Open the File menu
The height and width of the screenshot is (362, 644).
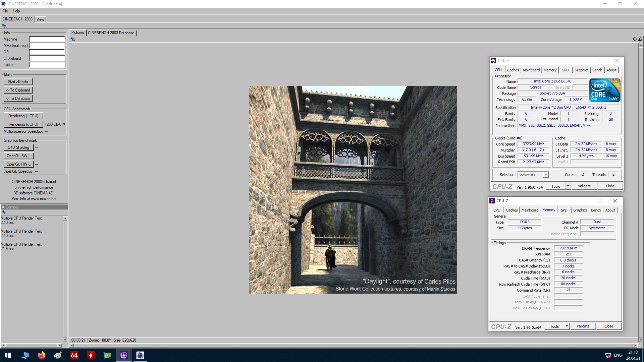[5, 11]
